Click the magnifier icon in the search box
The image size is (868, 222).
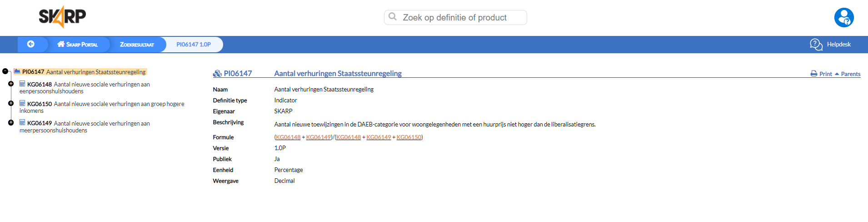393,17
